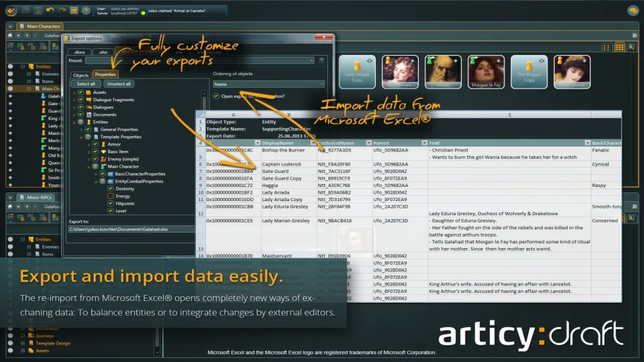Click first tree toolbar icon in Minor NPCs
This screenshot has width=644, height=362.
(11, 217)
